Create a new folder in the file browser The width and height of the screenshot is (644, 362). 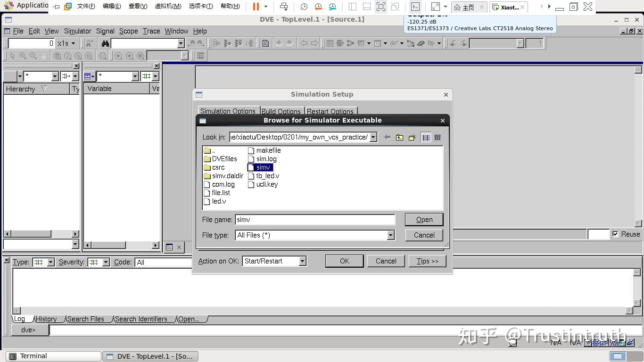pyautogui.click(x=412, y=137)
